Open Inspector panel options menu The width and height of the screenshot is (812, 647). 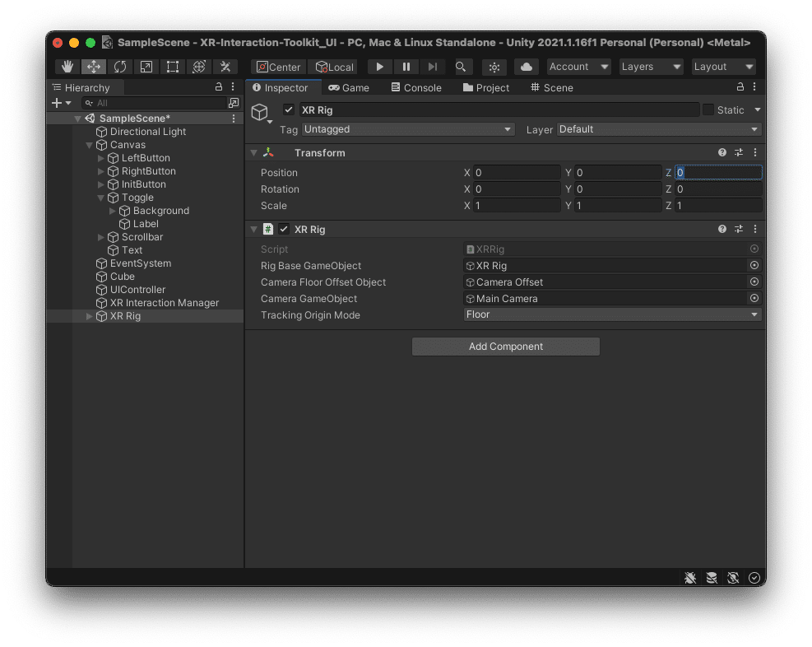click(754, 87)
